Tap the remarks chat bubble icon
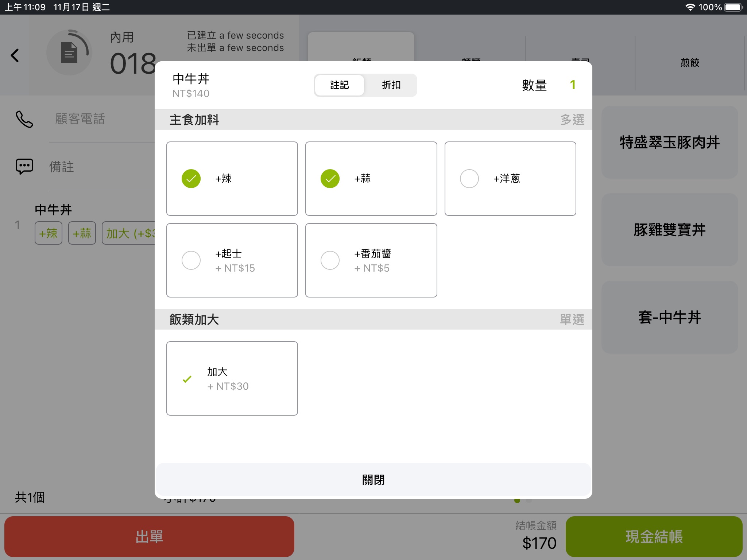 (24, 167)
